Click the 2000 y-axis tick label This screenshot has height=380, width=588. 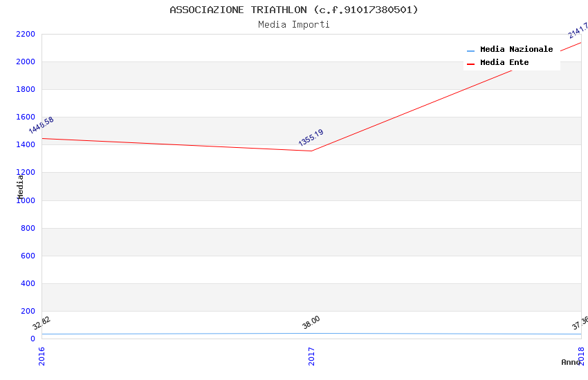pyautogui.click(x=26, y=61)
